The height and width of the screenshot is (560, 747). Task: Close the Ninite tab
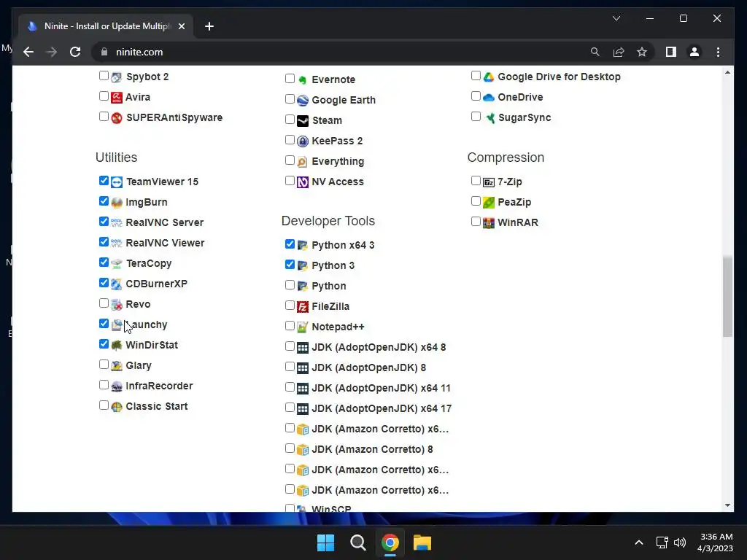coord(182,26)
